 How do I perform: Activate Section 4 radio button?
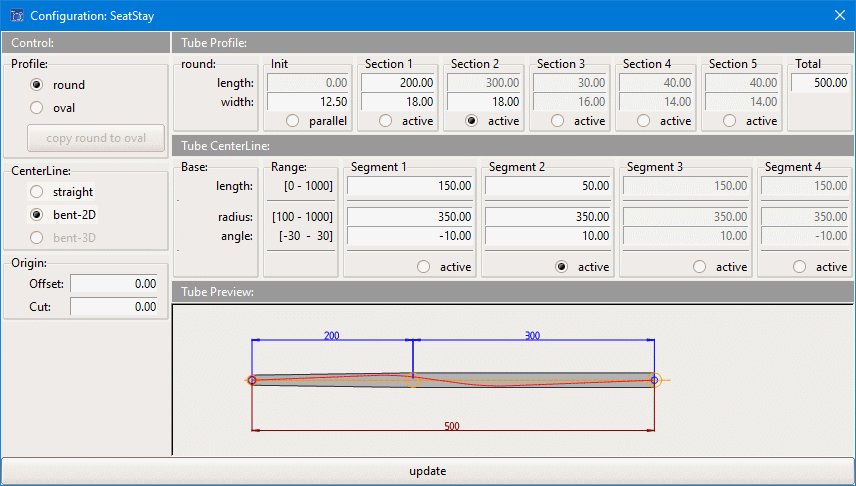(644, 121)
